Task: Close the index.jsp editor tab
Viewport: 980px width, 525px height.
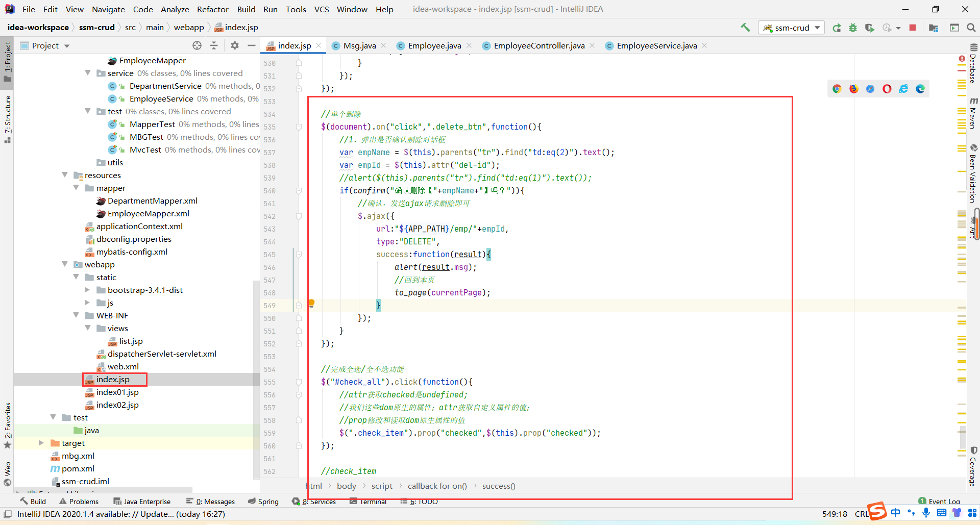Action: pyautogui.click(x=318, y=45)
